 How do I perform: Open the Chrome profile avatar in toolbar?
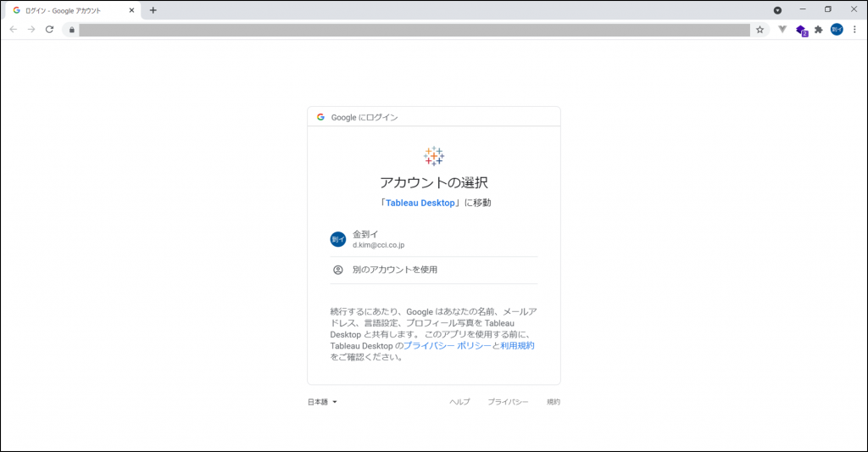[x=837, y=30]
